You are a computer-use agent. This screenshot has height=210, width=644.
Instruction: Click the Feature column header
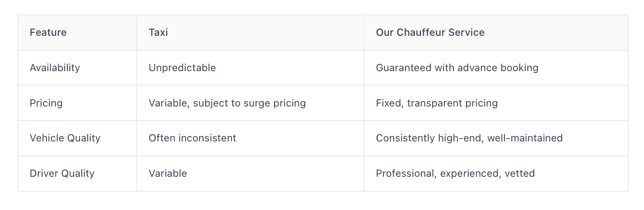[48, 32]
